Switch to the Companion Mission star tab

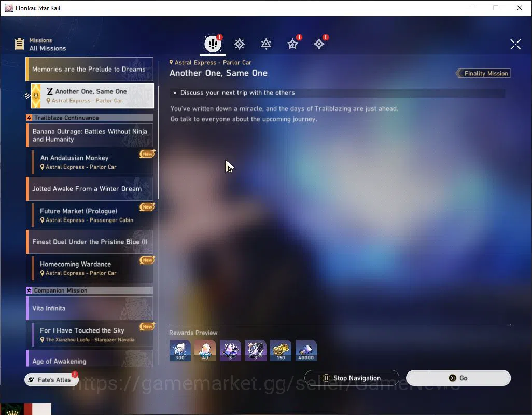[292, 44]
